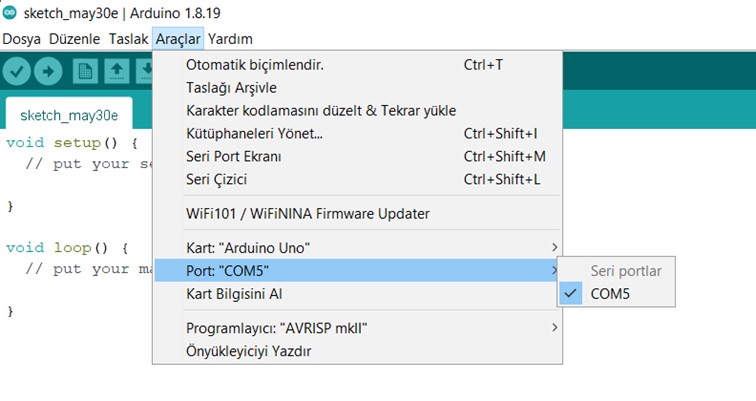Screen dimensions: 756x401
Task: Launch WiFi101 / WiFiNINA Firmware Updater
Action: tap(357, 214)
